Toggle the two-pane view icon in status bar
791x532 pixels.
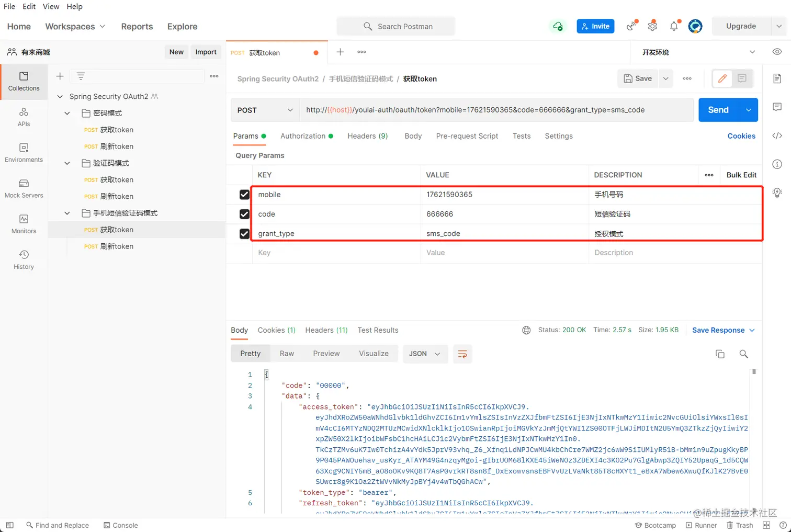coord(766,525)
